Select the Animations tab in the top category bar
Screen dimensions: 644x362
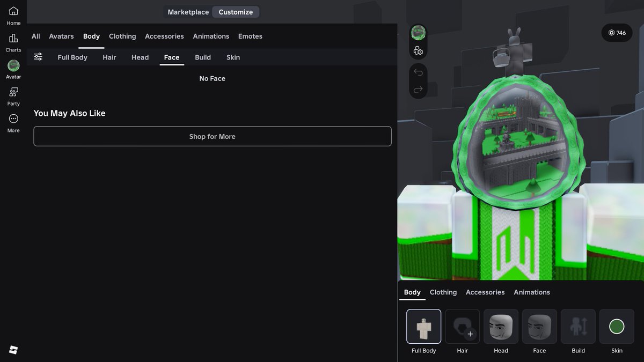[211, 36]
